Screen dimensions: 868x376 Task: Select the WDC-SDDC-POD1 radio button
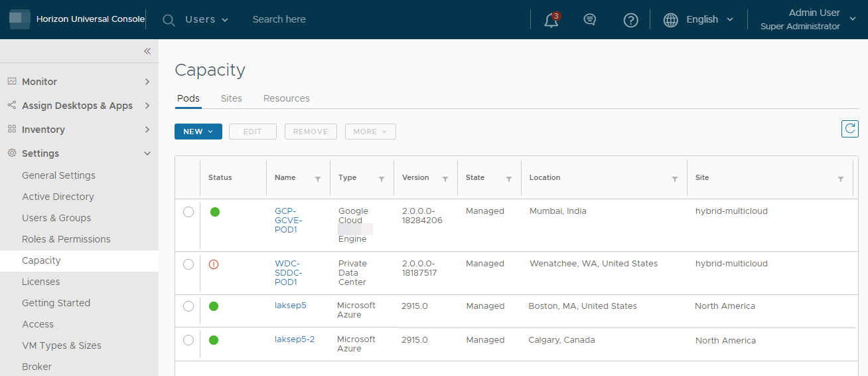coord(188,264)
